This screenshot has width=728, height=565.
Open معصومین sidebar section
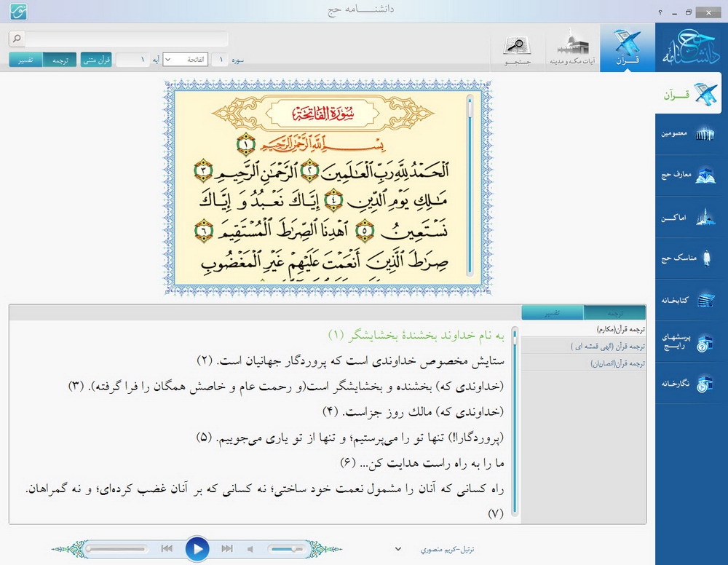688,134
